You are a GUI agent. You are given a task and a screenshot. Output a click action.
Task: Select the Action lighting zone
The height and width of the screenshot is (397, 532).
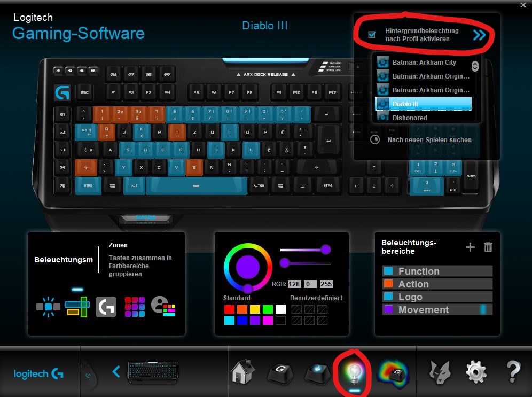(x=437, y=284)
